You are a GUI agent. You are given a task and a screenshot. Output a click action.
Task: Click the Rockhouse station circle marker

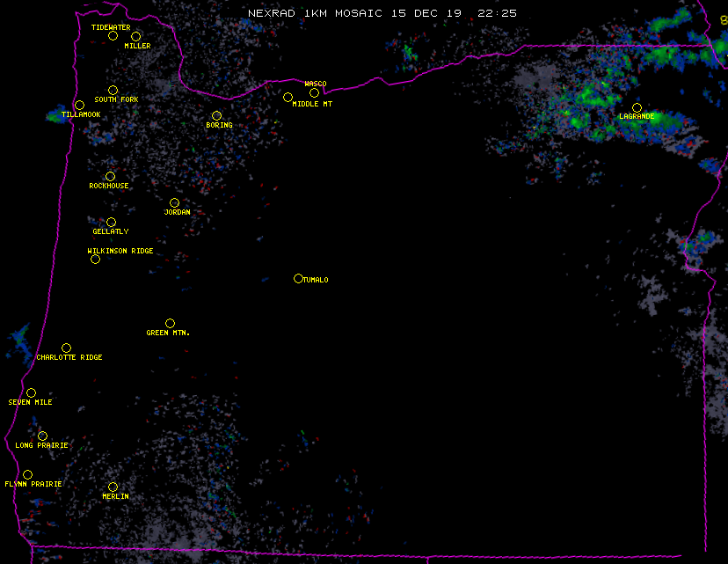pyautogui.click(x=110, y=176)
